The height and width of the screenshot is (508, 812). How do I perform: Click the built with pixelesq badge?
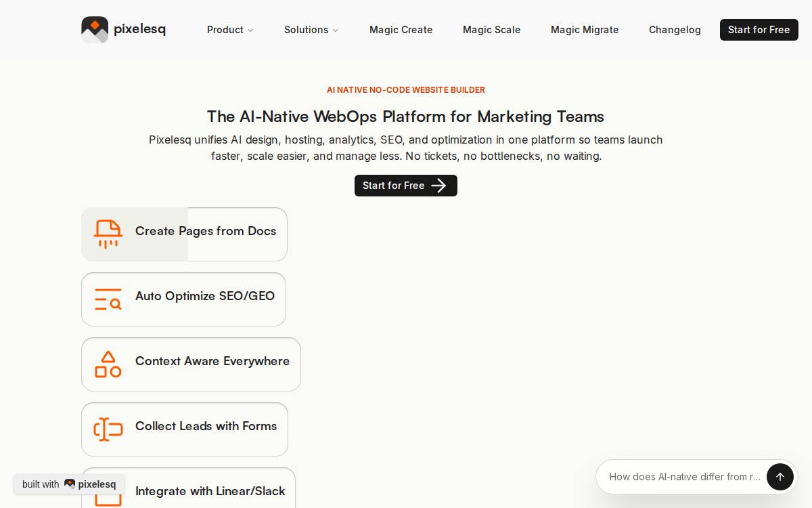69,484
